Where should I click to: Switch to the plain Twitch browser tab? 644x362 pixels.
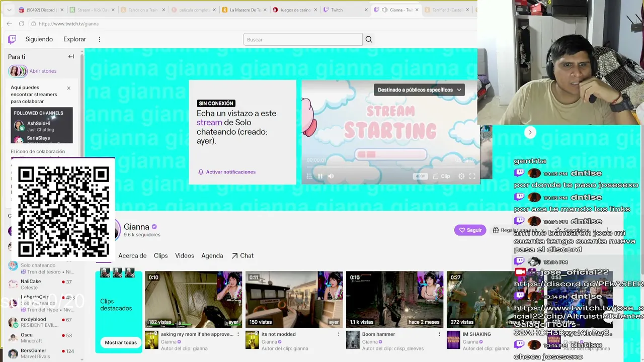[x=346, y=10]
